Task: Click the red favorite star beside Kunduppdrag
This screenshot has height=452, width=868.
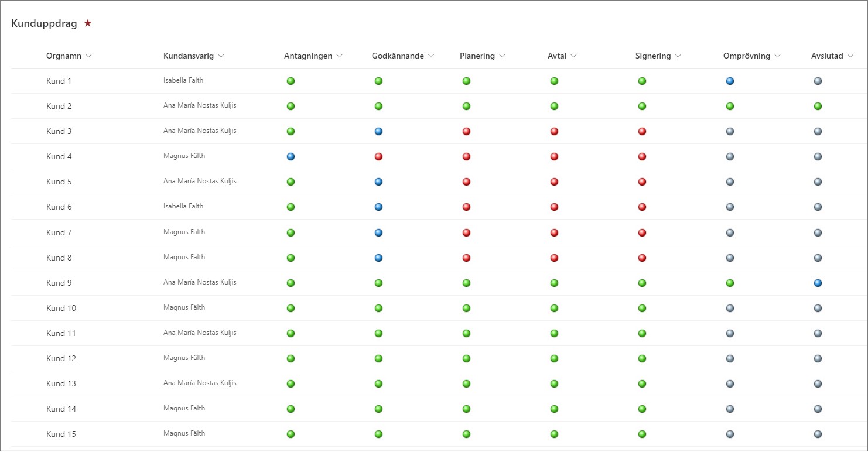Action: point(88,23)
